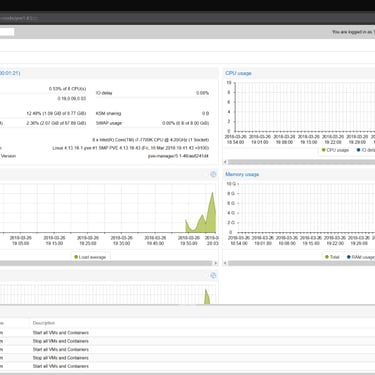
Task: Toggle RAM usage series in Memory legend
Action: pyautogui.click(x=361, y=257)
